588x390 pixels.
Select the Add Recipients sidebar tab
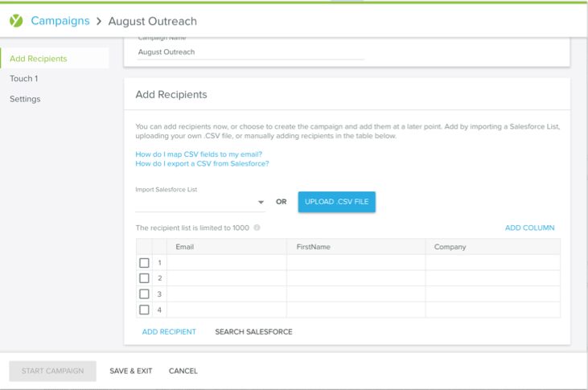[x=55, y=59]
